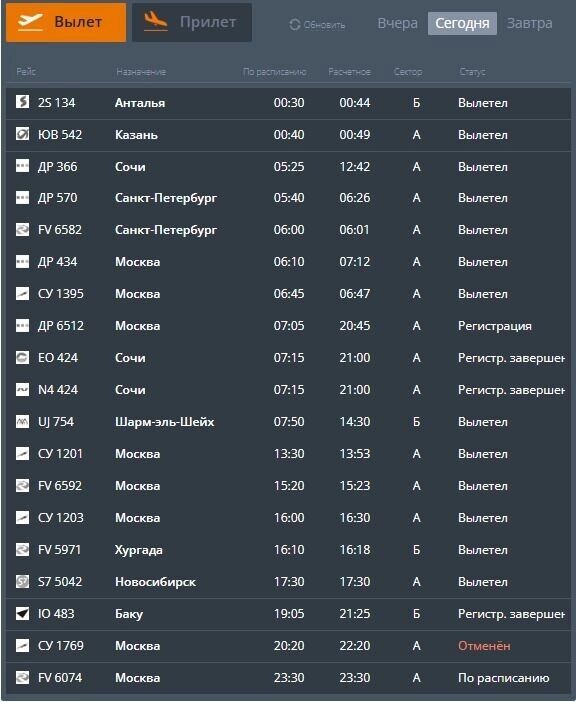Click the Обновить refresh button
576x702 pixels.
(x=317, y=25)
